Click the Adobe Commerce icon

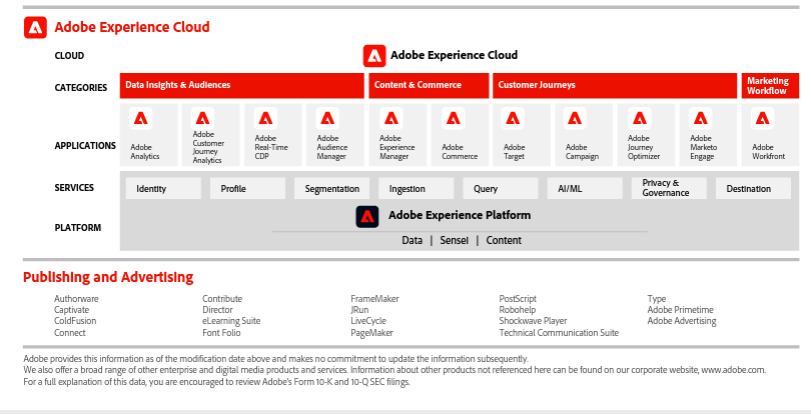452,119
